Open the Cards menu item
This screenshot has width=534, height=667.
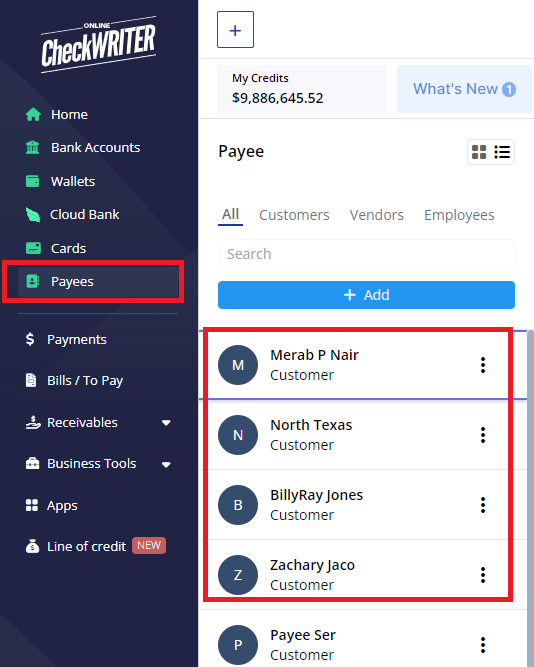(56, 248)
